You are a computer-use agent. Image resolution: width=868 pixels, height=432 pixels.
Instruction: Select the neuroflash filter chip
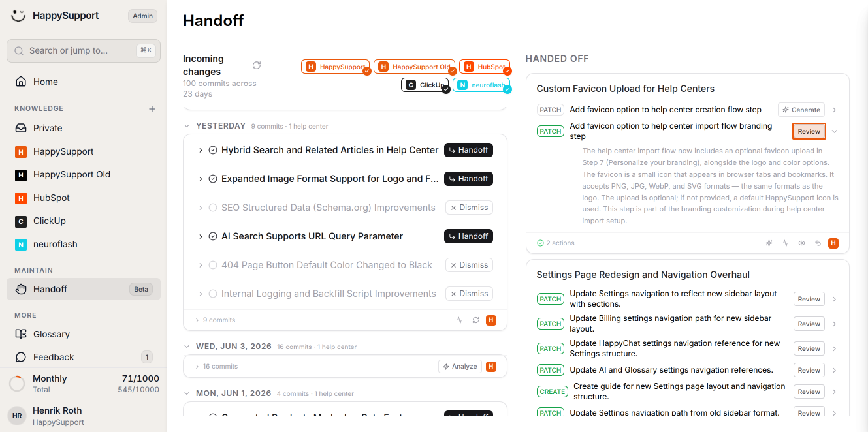click(481, 85)
